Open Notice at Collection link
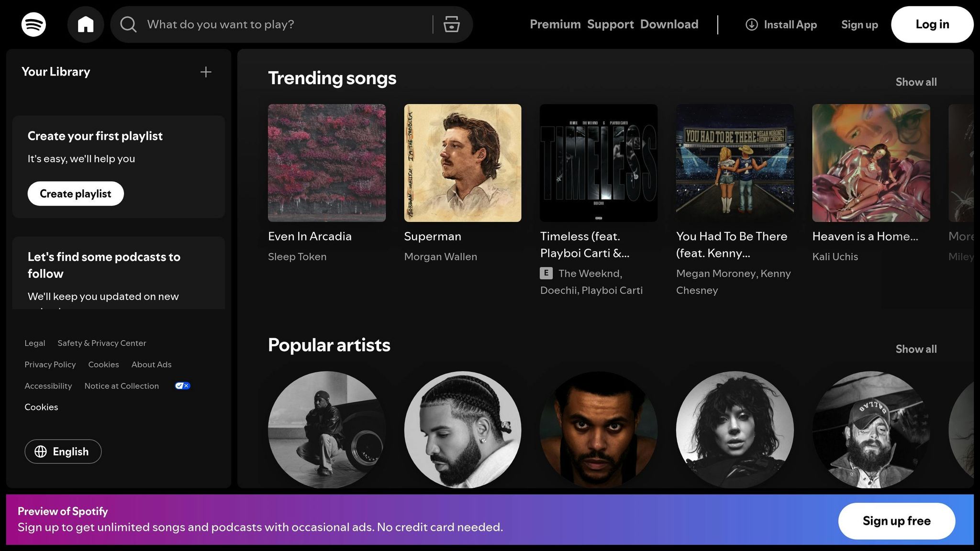Image resolution: width=980 pixels, height=551 pixels. click(122, 386)
